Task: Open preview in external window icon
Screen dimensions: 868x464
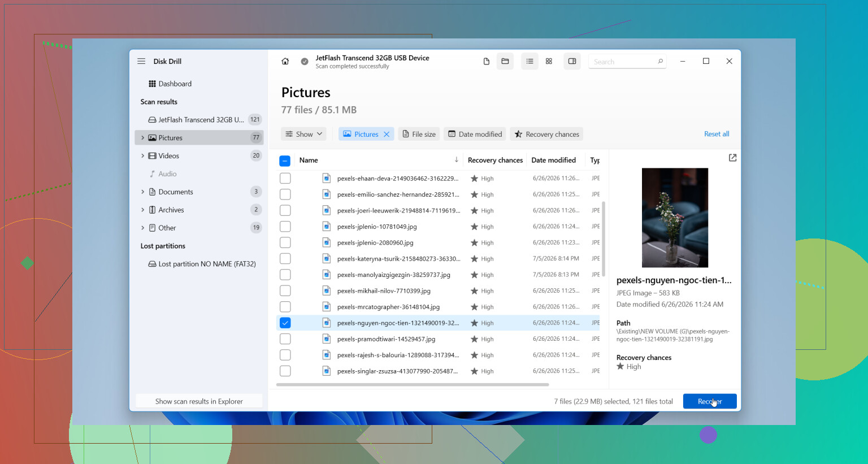Action: click(732, 158)
